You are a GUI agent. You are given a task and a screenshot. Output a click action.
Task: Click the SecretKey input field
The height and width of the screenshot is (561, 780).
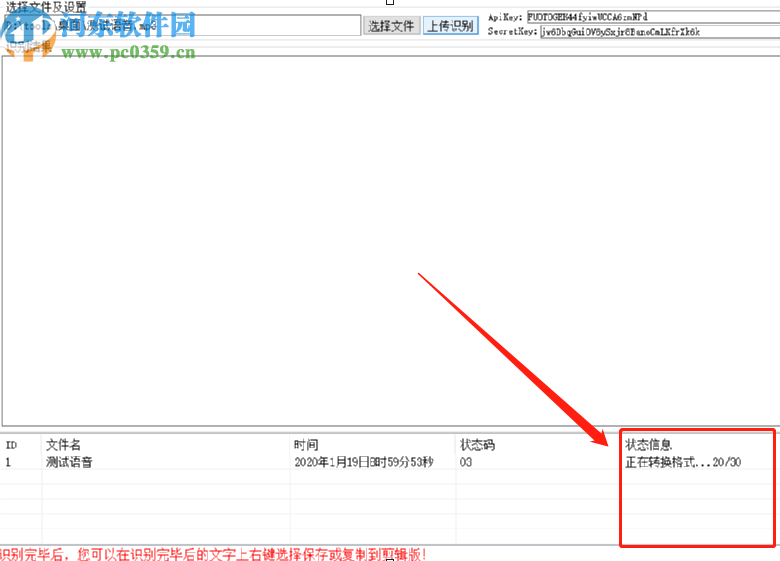[x=660, y=32]
